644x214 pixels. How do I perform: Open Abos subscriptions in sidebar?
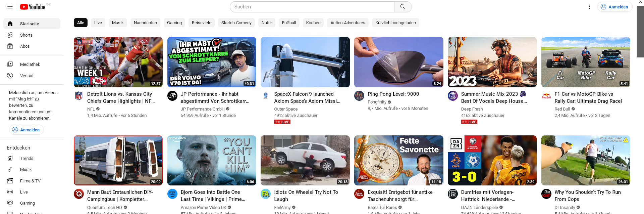32,46
